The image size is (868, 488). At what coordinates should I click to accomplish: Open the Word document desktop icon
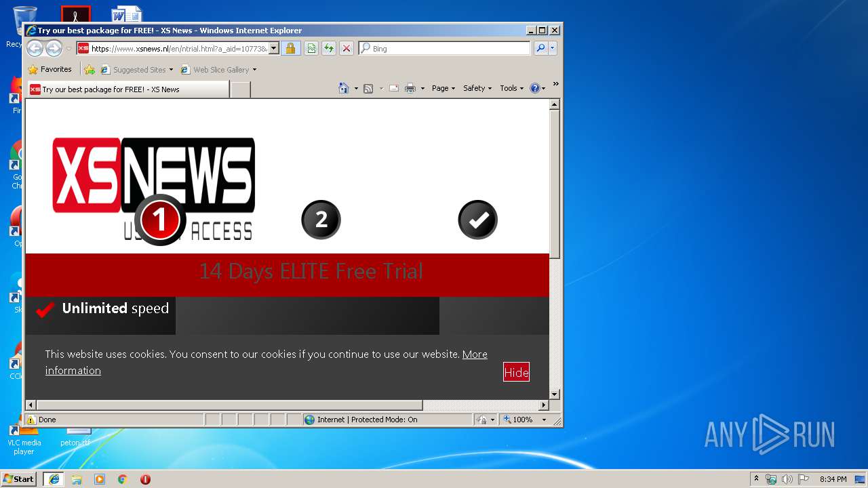(127, 14)
